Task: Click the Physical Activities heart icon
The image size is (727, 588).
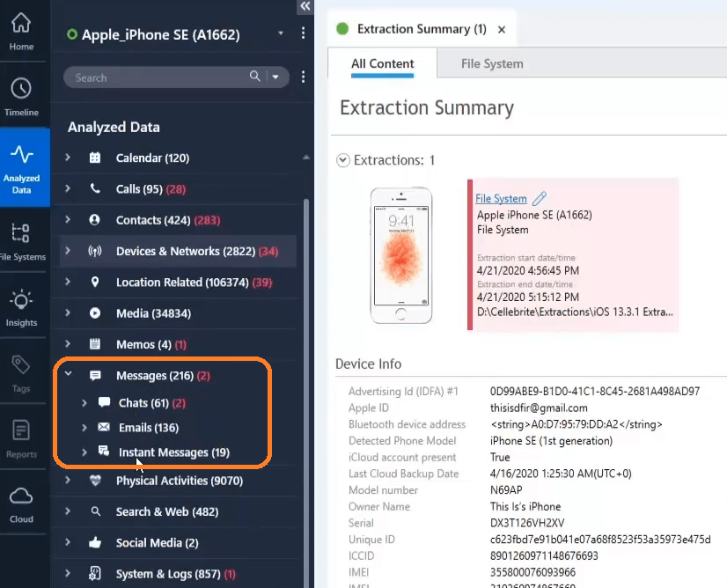Action: [x=95, y=481]
